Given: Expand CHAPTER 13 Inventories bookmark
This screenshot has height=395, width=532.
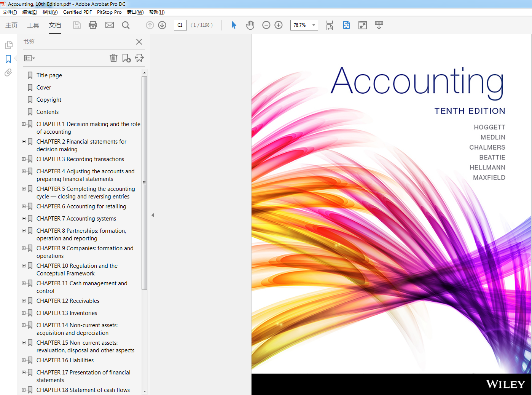Looking at the screenshot, I should 24,313.
